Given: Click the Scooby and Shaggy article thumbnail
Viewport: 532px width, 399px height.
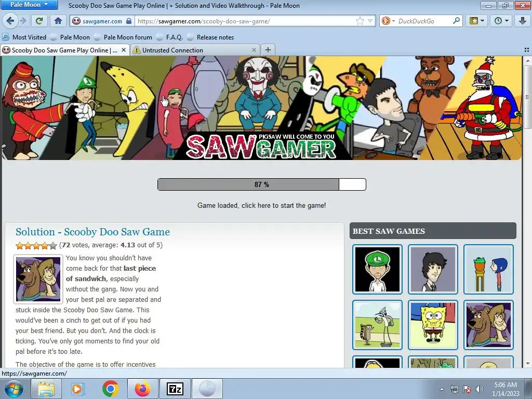Looking at the screenshot, I should click(x=38, y=279).
